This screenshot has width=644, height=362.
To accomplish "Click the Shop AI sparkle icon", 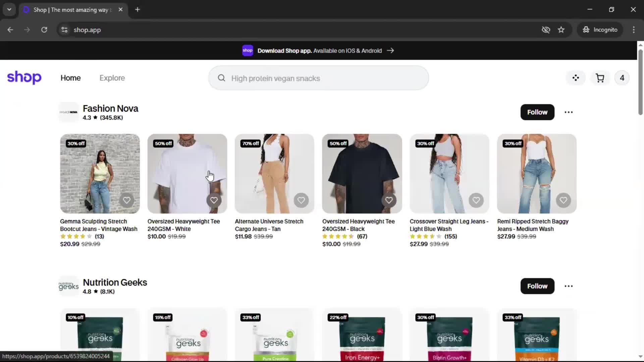I will [576, 78].
